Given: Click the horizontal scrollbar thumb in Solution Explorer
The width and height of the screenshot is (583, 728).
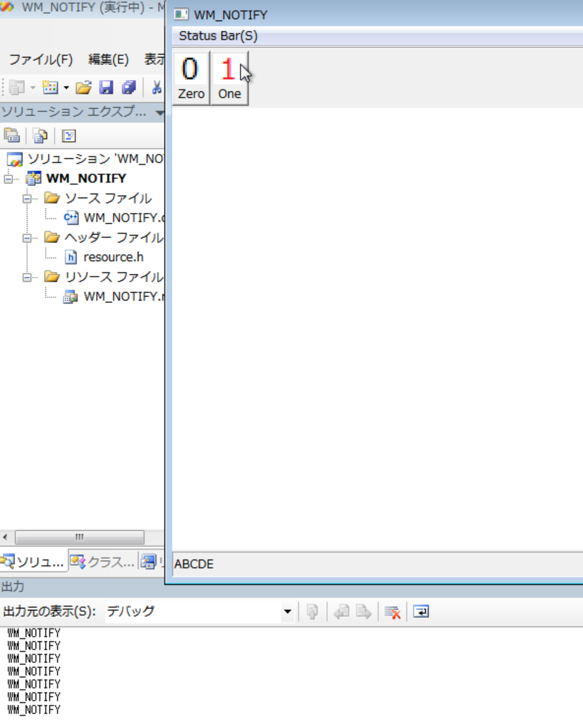Looking at the screenshot, I should click(x=79, y=537).
